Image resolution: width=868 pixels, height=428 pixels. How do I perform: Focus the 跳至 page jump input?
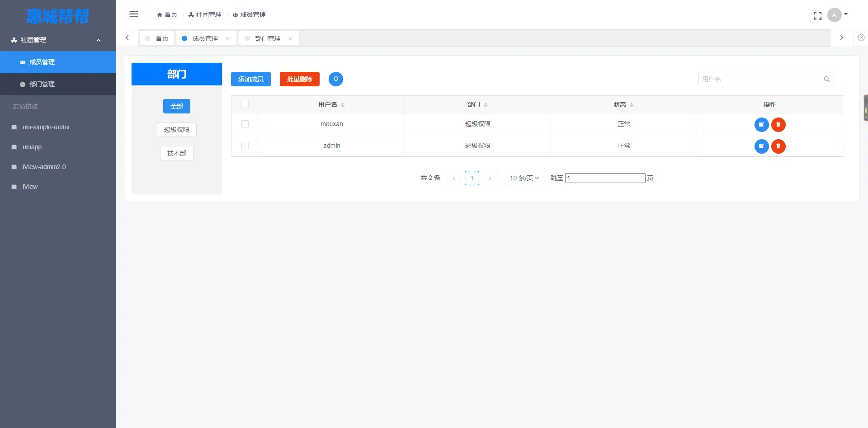pos(605,178)
